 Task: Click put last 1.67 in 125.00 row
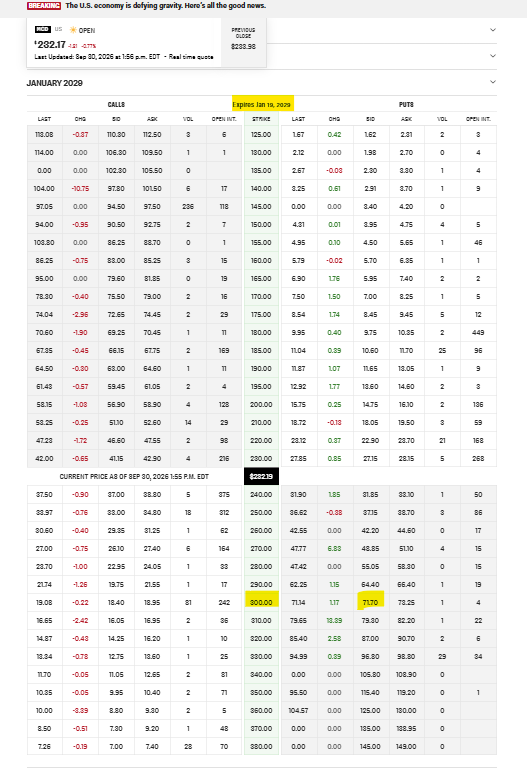click(298, 134)
